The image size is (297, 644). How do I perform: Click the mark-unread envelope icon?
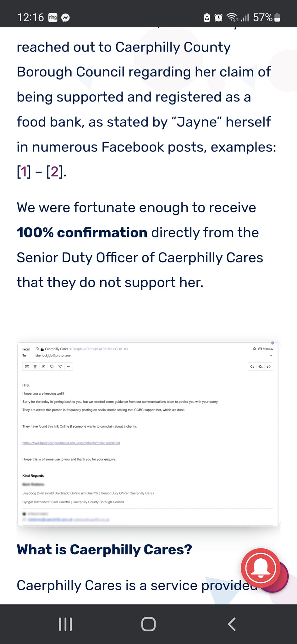point(27,367)
